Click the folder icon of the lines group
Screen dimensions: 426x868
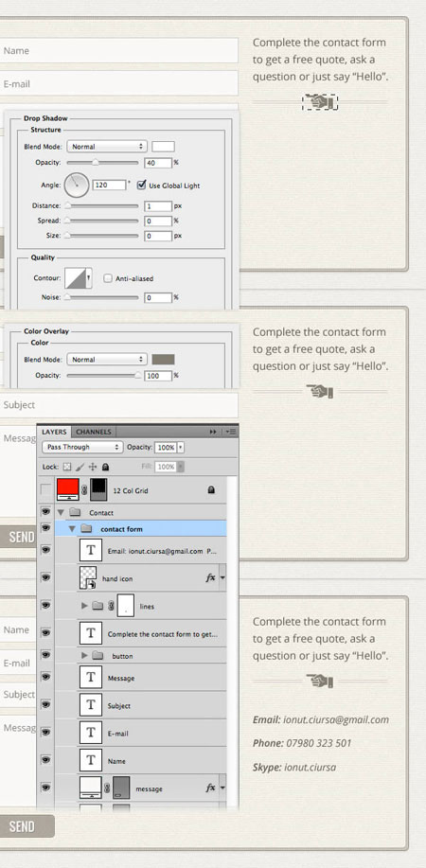(x=98, y=606)
